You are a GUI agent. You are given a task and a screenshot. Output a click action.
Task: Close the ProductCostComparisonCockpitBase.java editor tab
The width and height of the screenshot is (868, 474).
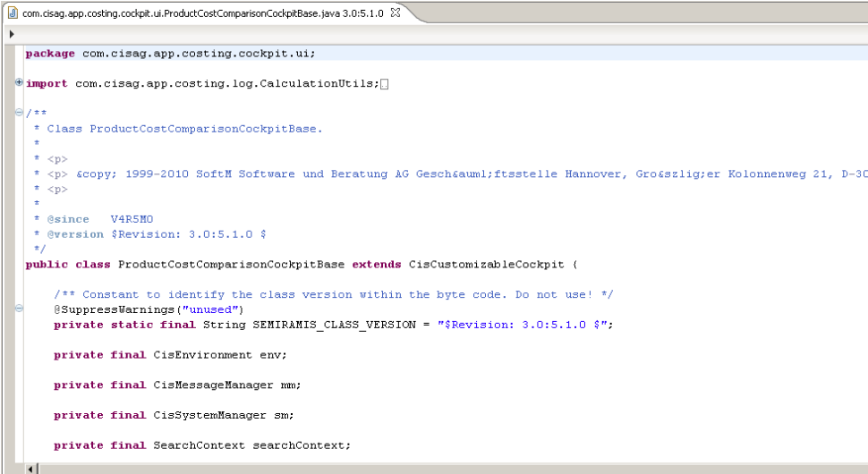[396, 13]
